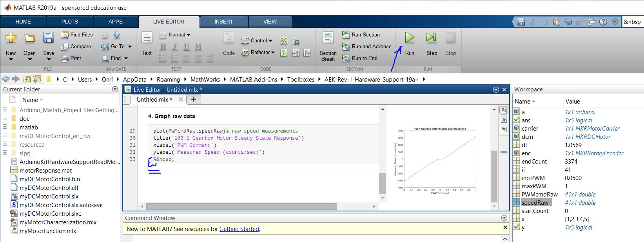The width and height of the screenshot is (644, 242).
Task: Click the Run Section icon
Action: [346, 35]
